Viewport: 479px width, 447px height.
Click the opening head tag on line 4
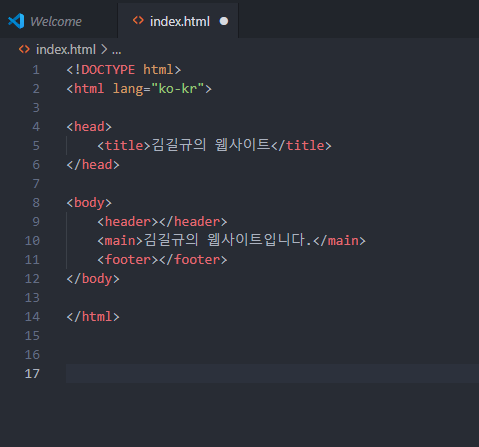point(89,127)
